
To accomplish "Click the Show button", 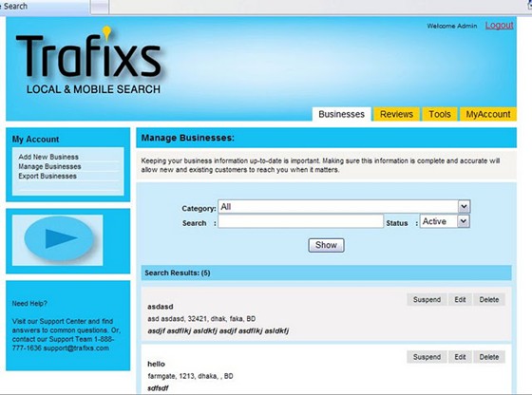I will coord(326,245).
